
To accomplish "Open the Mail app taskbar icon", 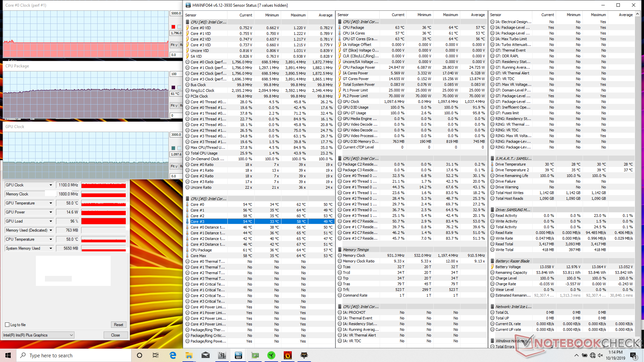I will [x=206, y=355].
